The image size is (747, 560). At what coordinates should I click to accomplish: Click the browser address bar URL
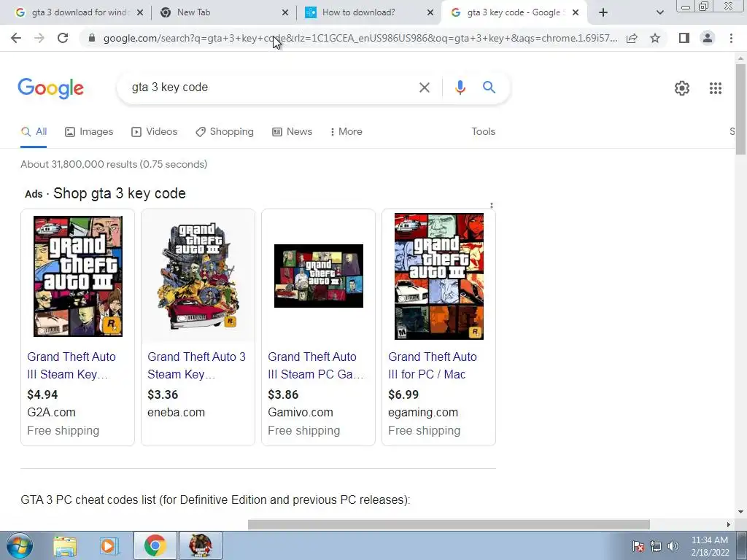(360, 38)
